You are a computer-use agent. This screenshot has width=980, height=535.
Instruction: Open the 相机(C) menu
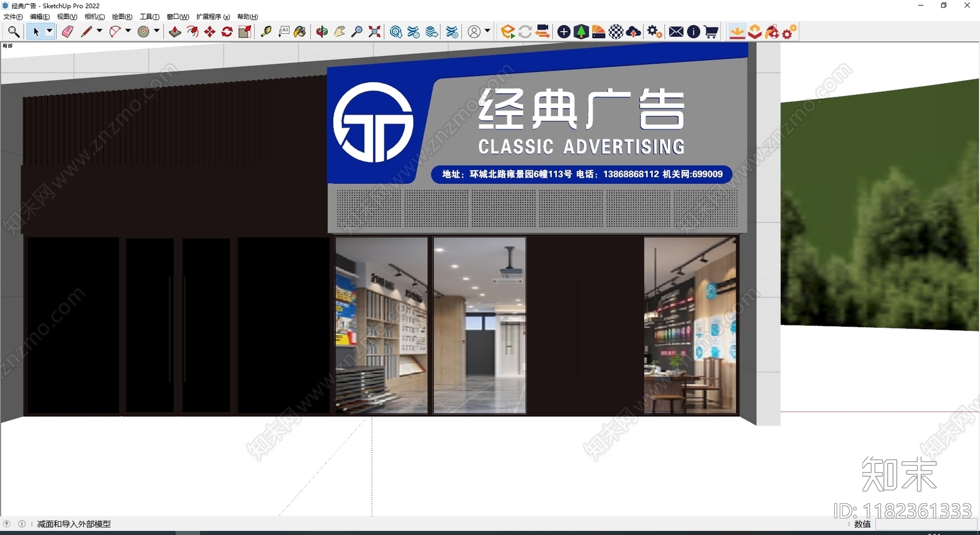pos(94,17)
